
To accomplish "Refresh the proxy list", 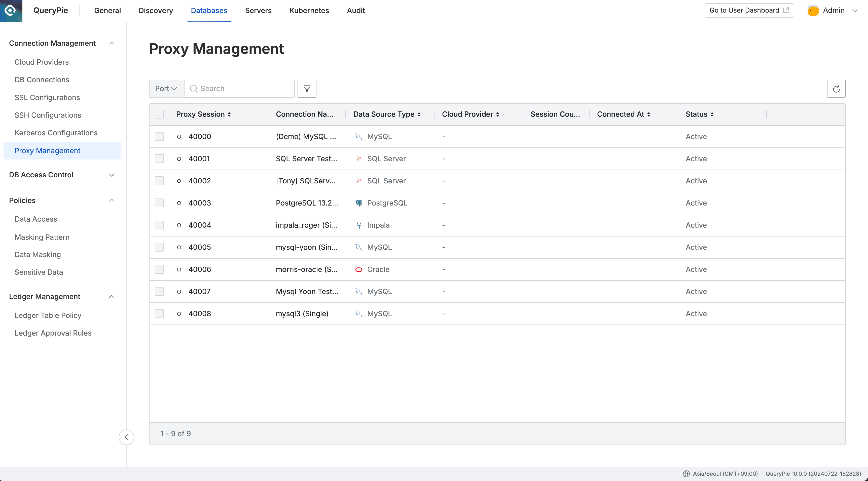I will 836,88.
